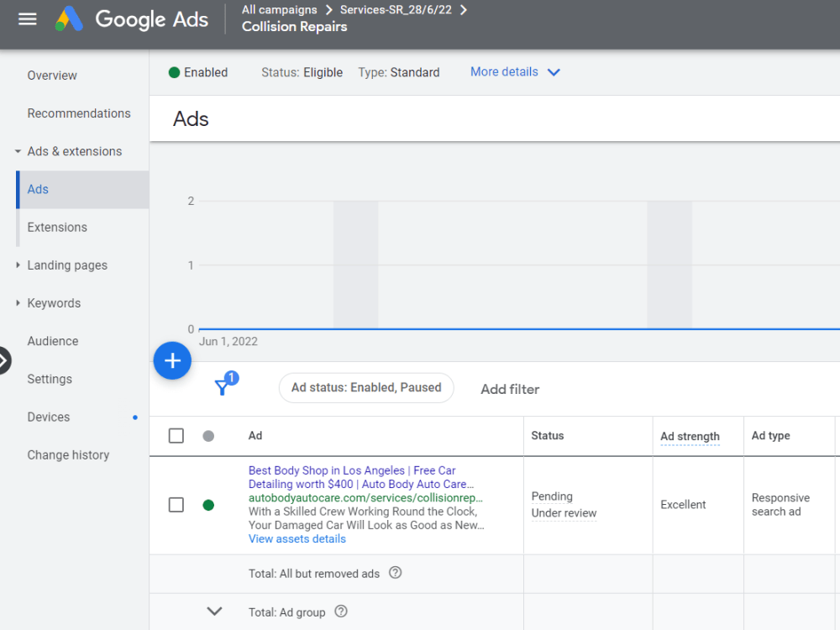This screenshot has width=840, height=630.
Task: Go to Services-SR_28/6/22 campaign breadcrumb
Action: pos(396,10)
